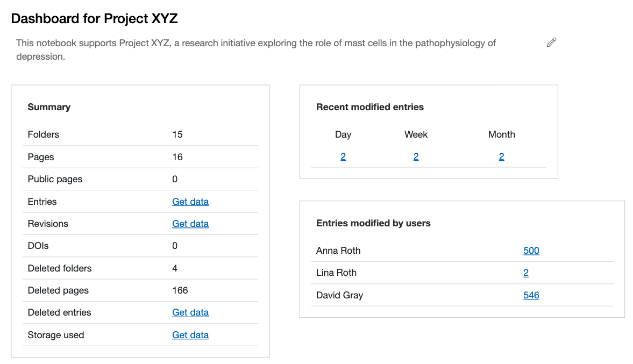Viewport: 633px width, 364px height.
Task: View entries modified this Week
Action: pos(415,156)
